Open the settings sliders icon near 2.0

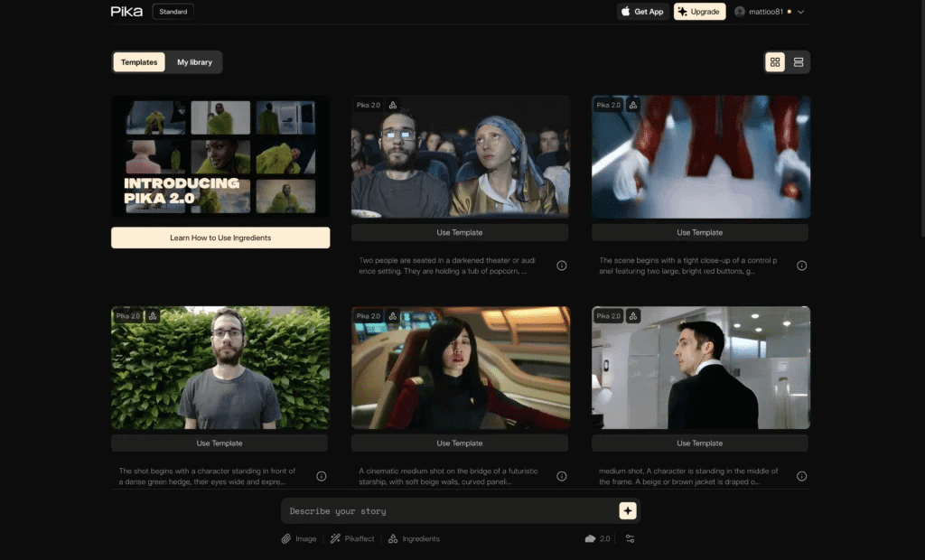[x=631, y=539]
